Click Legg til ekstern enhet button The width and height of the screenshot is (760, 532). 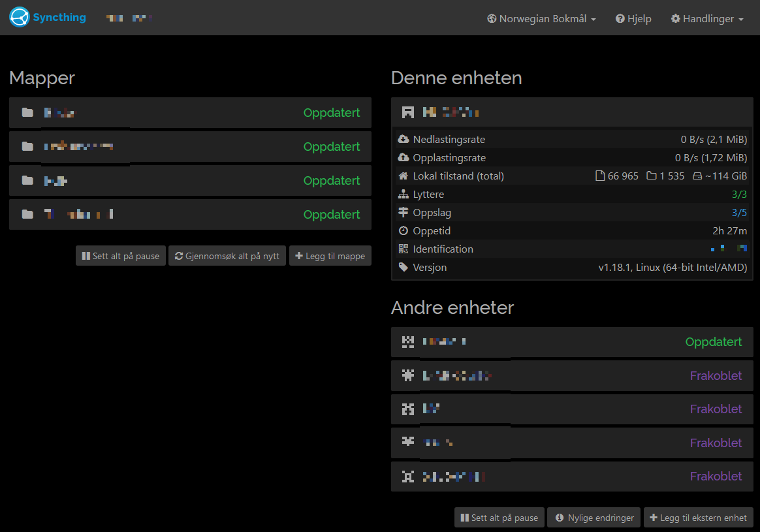click(698, 518)
